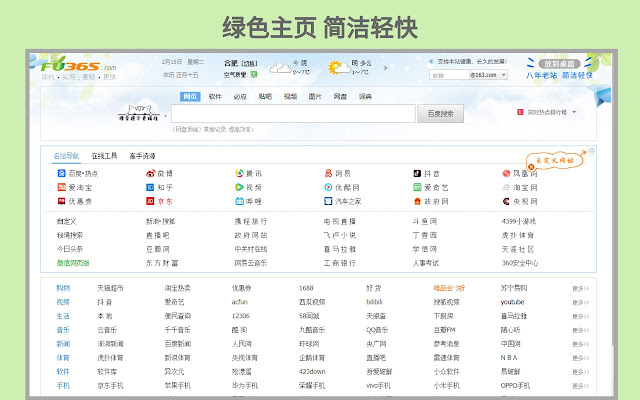Open the Zhihu icon (知乎)
The image size is (640, 400).
(x=150, y=187)
